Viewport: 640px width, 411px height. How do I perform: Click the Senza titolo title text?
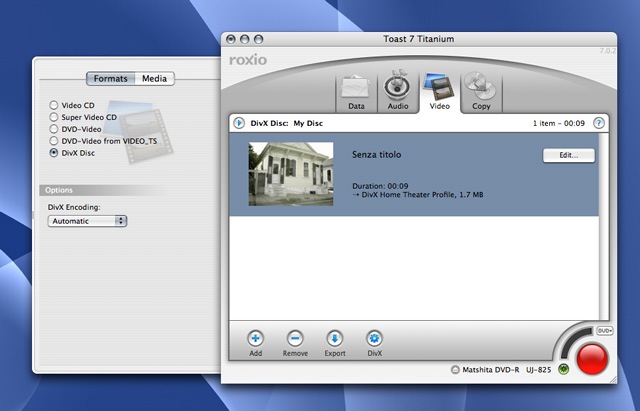376,155
